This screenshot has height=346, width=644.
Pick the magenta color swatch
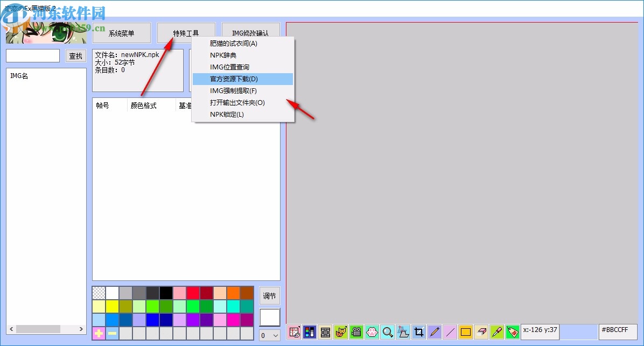coord(233,320)
